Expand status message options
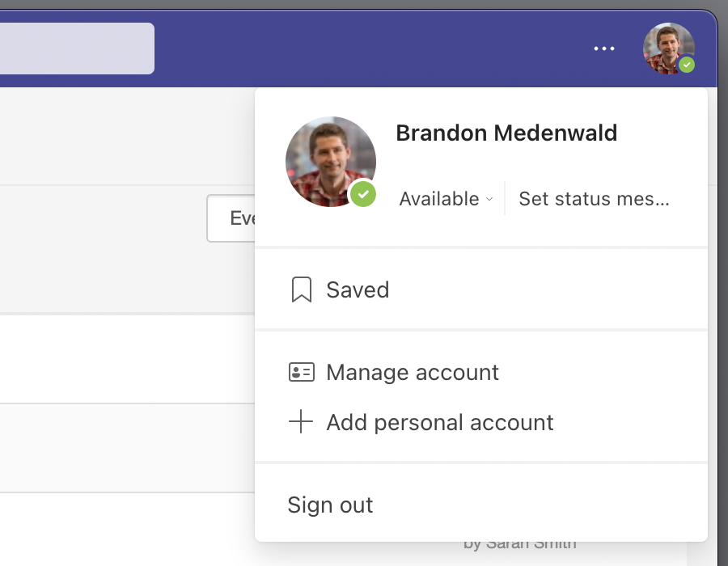This screenshot has width=728, height=566. coord(594,199)
